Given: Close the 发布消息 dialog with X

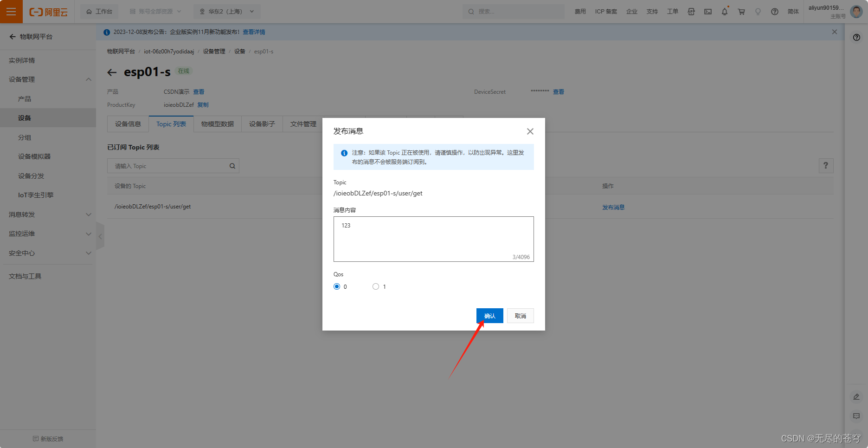Looking at the screenshot, I should pyautogui.click(x=530, y=131).
